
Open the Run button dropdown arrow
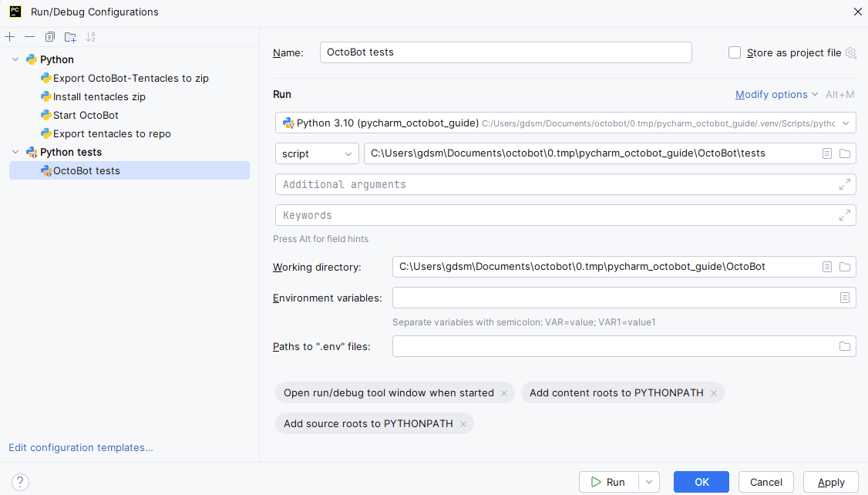(x=649, y=482)
